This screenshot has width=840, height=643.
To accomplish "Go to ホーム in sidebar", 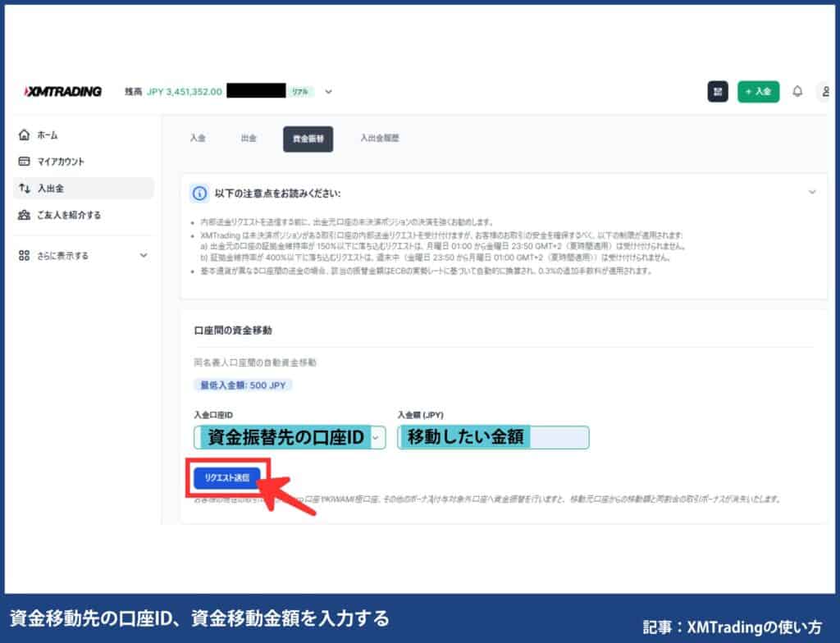I will pos(47,135).
